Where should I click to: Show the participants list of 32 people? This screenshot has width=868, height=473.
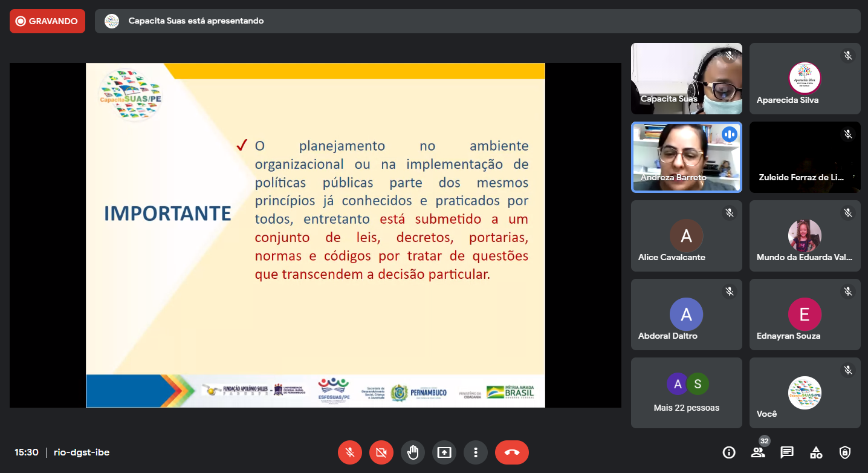pyautogui.click(x=758, y=452)
